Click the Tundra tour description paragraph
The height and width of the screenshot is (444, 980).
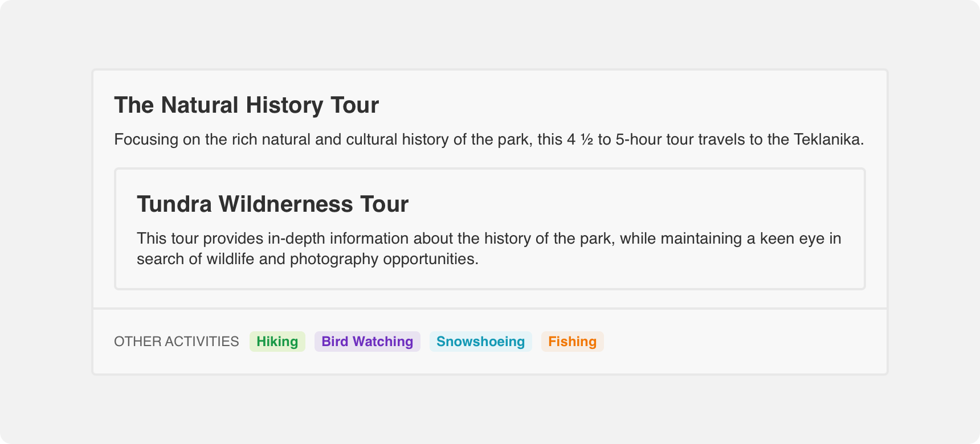(489, 249)
